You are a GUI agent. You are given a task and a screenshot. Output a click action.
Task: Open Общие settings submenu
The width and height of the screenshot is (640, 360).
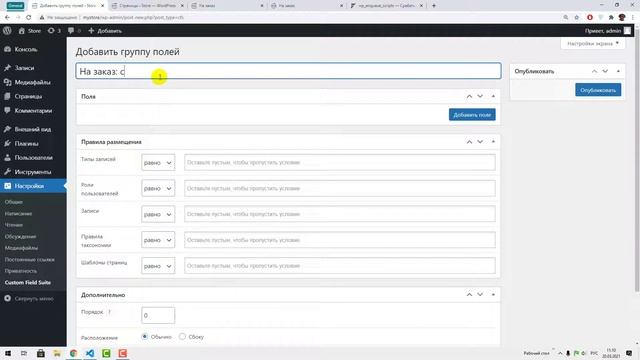tap(13, 202)
